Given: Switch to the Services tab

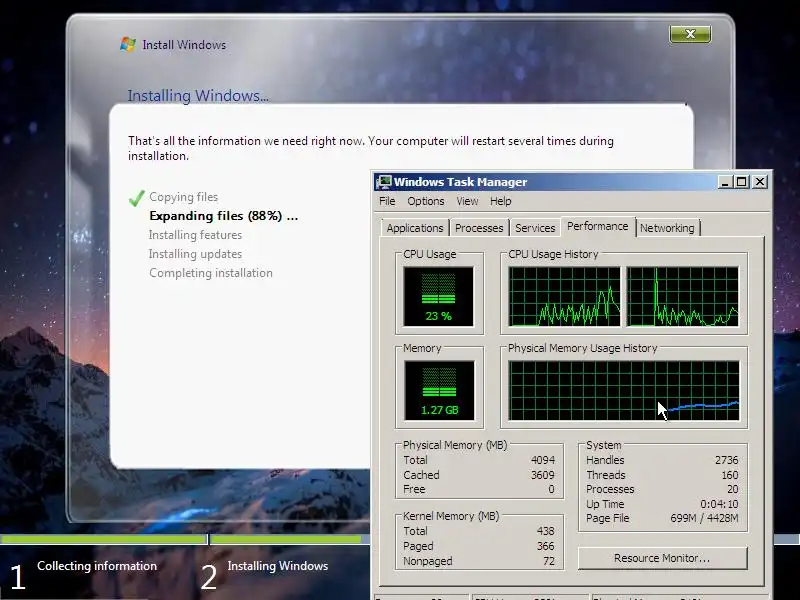Looking at the screenshot, I should (x=535, y=228).
